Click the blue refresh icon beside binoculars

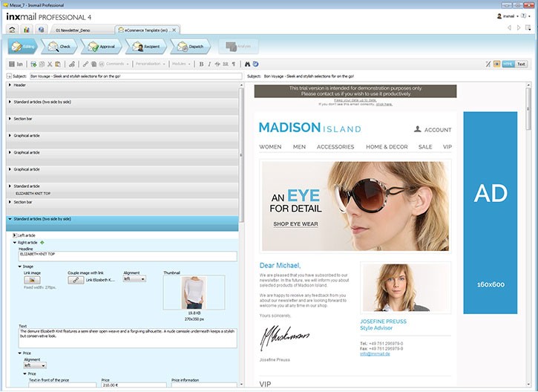[x=255, y=64]
